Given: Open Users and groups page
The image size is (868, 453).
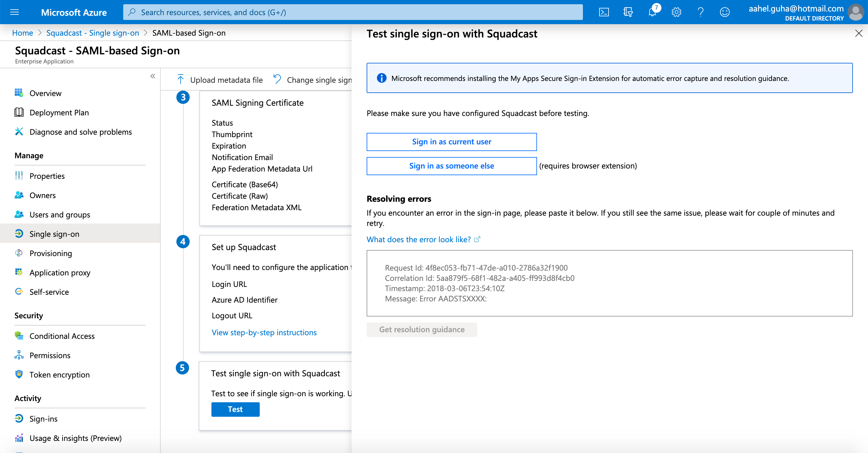Looking at the screenshot, I should [x=59, y=214].
